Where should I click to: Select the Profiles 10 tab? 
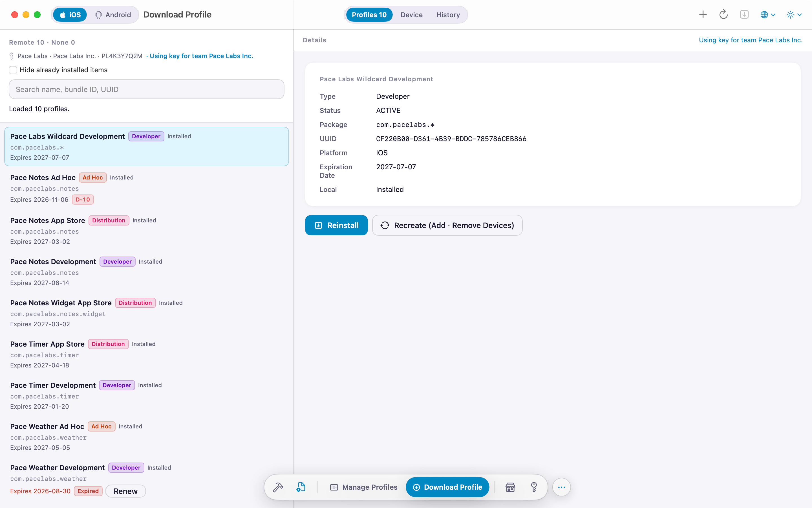click(369, 15)
